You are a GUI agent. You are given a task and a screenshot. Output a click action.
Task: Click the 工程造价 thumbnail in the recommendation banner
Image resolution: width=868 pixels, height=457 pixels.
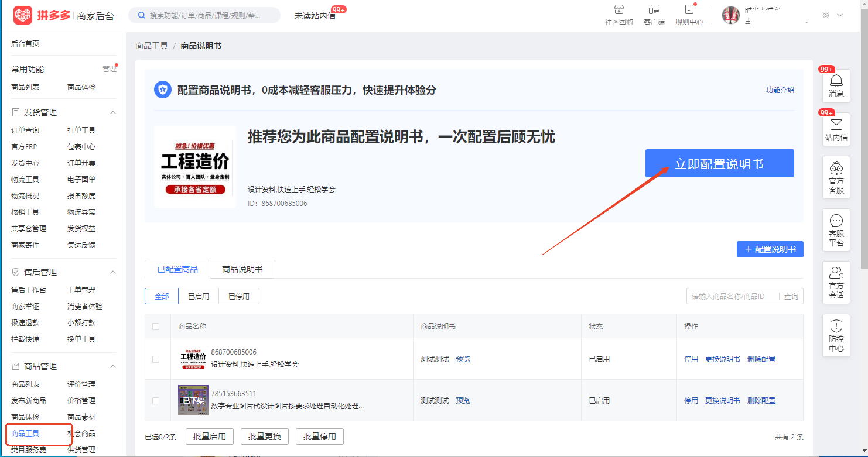[195, 167]
